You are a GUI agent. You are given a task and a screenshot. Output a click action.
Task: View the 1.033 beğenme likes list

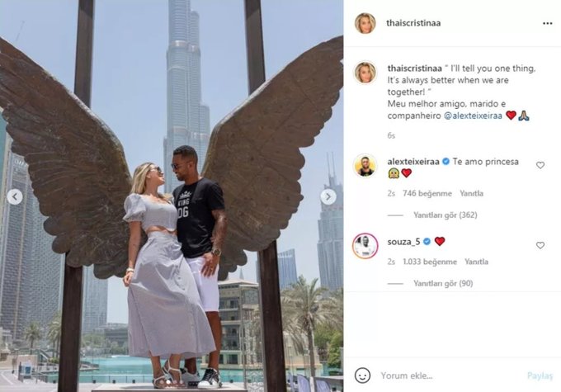430,262
